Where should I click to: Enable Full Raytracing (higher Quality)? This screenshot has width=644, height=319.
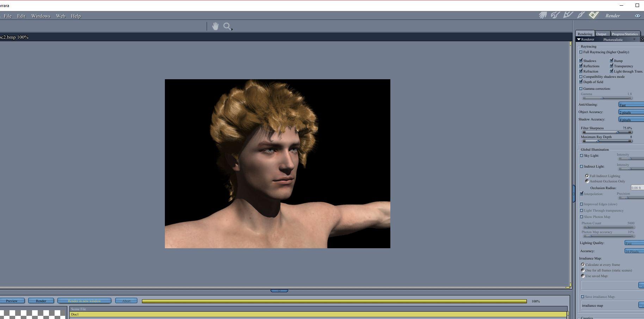pos(581,52)
